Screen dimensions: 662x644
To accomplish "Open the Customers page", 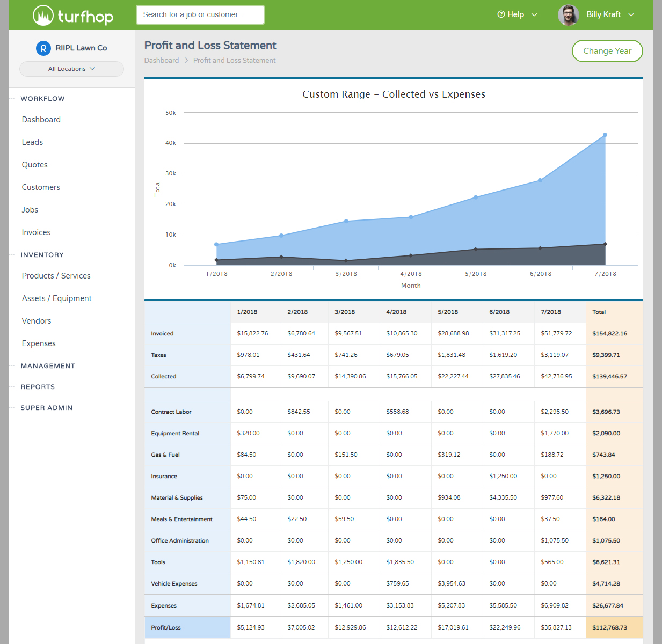I will [41, 187].
